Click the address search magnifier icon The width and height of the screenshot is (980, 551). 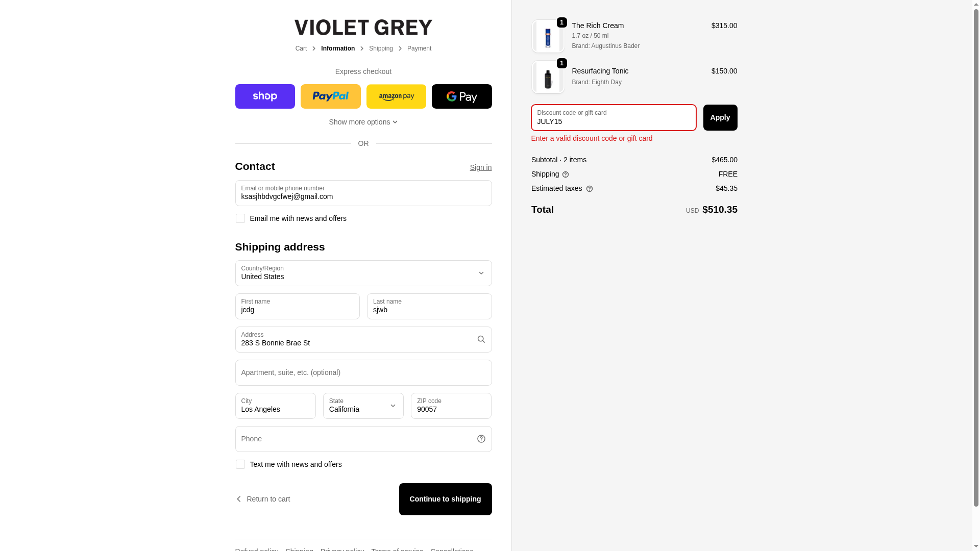coord(481,339)
